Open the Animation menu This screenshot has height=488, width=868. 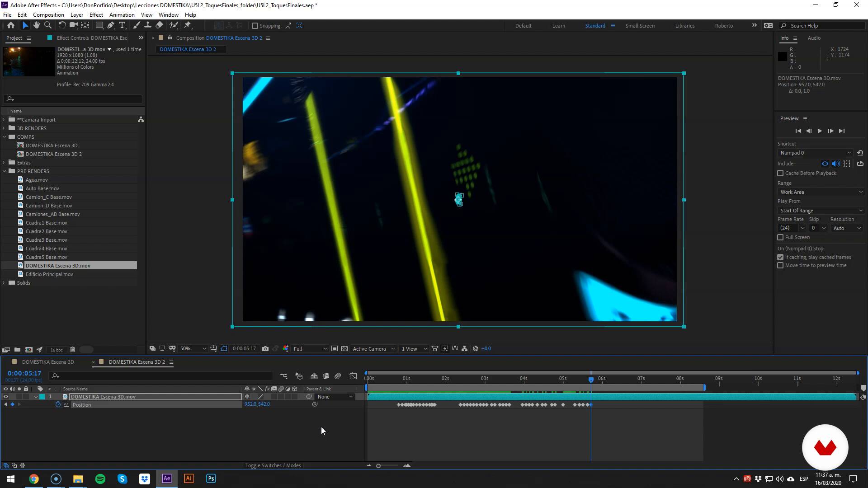point(122,15)
